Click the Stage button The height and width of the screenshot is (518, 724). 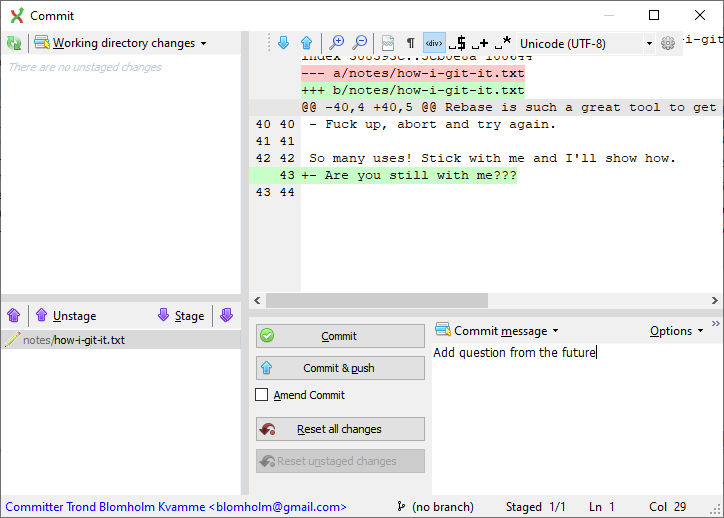181,316
